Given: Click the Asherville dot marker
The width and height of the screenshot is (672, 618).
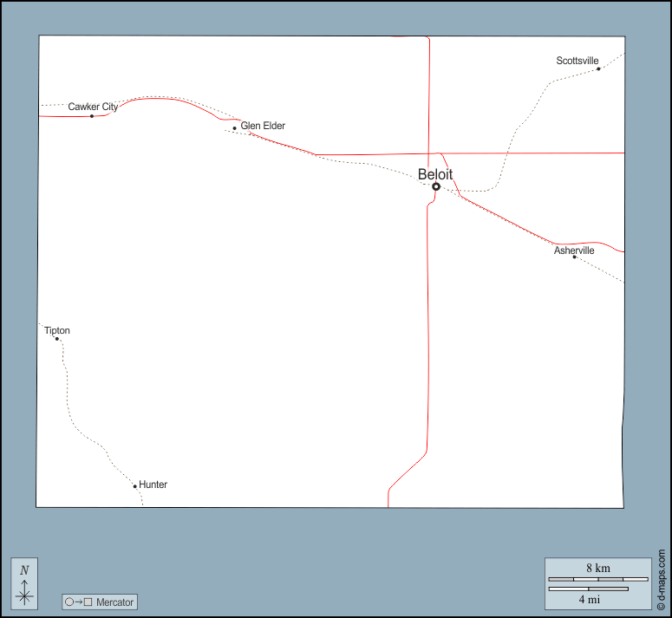Looking at the screenshot, I should 574,257.
